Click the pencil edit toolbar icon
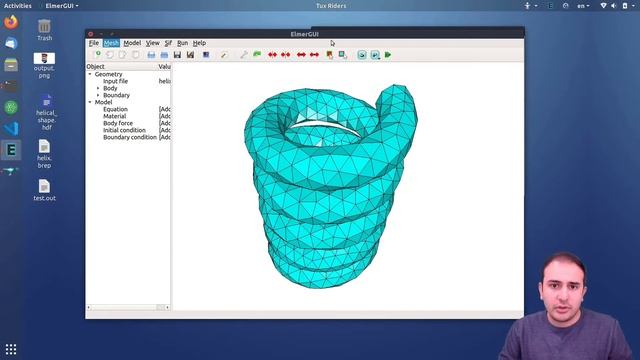 tap(224, 55)
